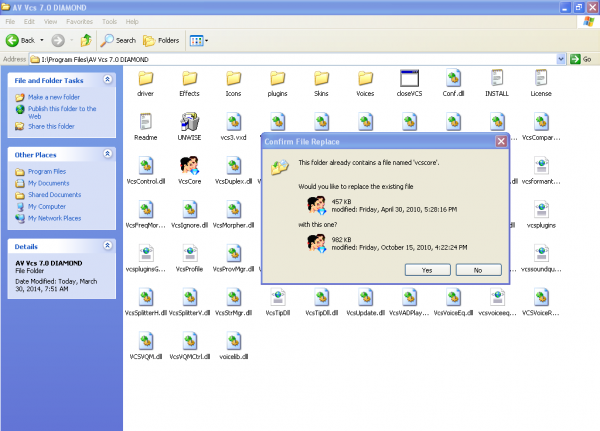Open My Network Places link
Image resolution: width=600 pixels, height=431 pixels.
[55, 217]
